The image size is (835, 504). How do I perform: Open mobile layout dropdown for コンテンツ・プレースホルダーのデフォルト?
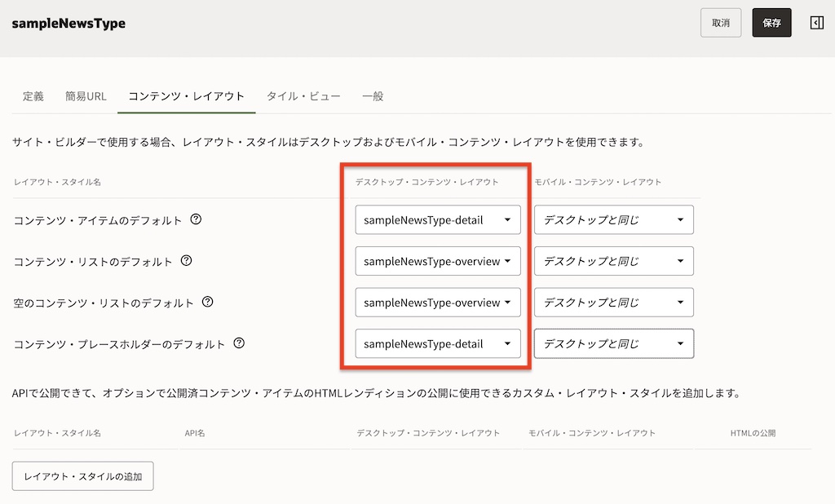(613, 343)
